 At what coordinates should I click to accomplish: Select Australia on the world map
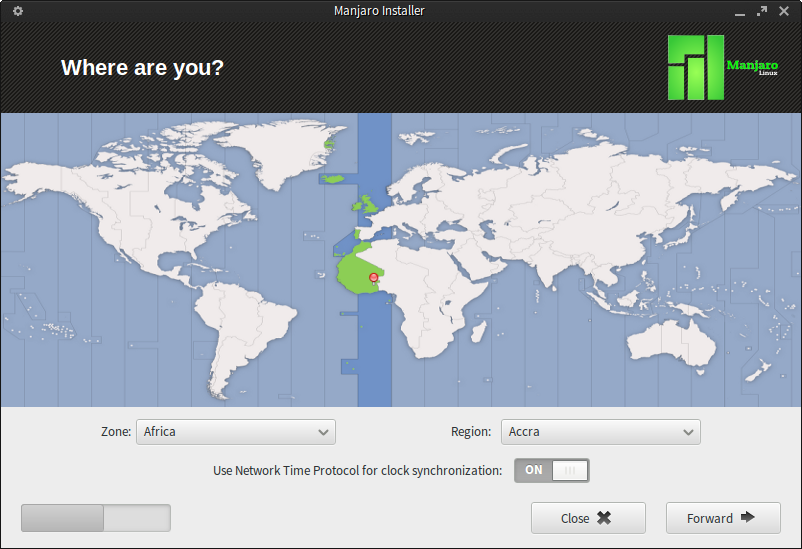669,342
